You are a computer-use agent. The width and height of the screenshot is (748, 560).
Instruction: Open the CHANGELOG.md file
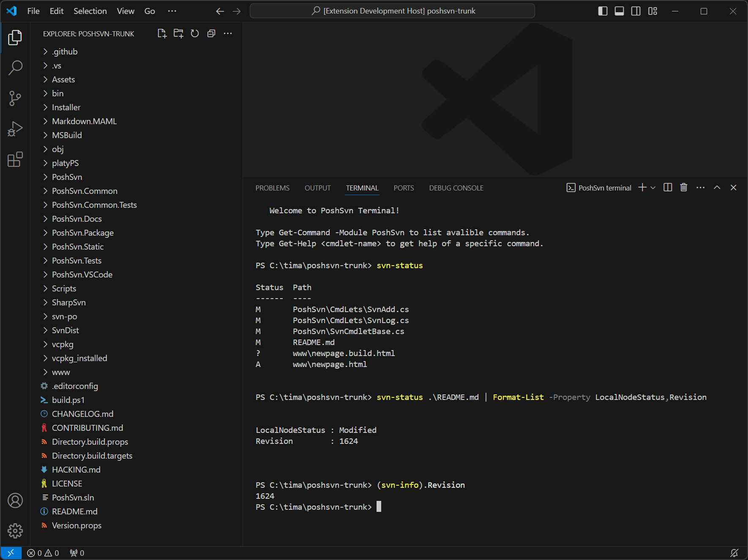pyautogui.click(x=136, y=414)
